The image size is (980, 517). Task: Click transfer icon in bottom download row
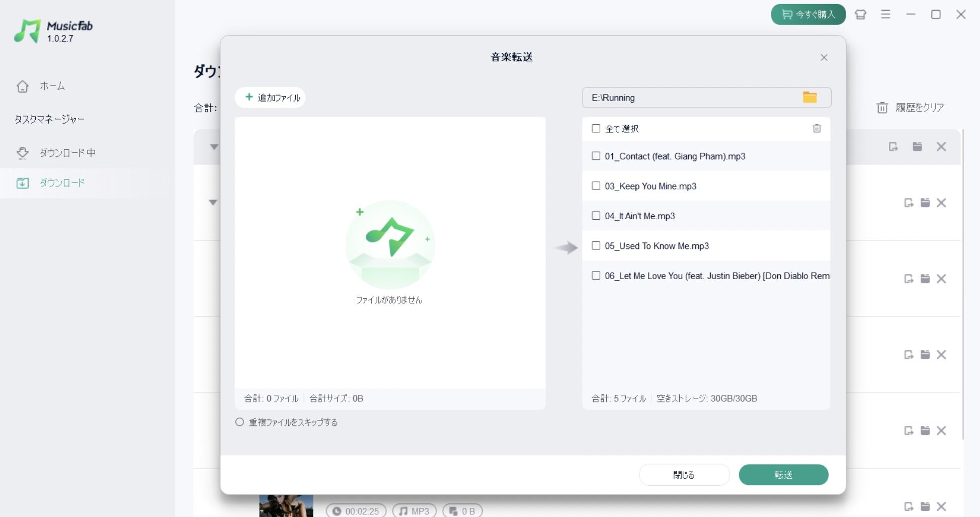point(909,506)
